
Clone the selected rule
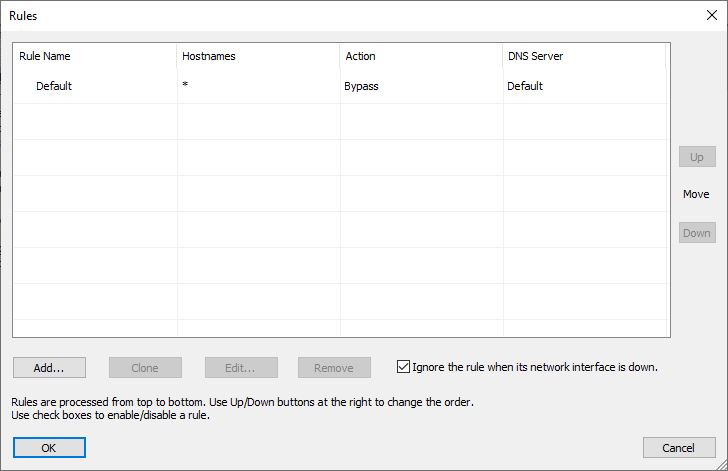tap(145, 368)
